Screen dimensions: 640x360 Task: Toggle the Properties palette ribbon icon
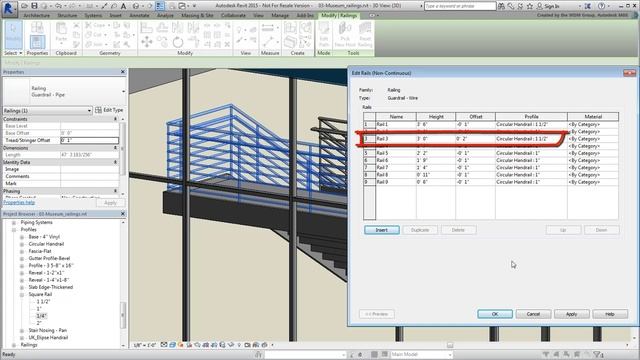(x=37, y=42)
